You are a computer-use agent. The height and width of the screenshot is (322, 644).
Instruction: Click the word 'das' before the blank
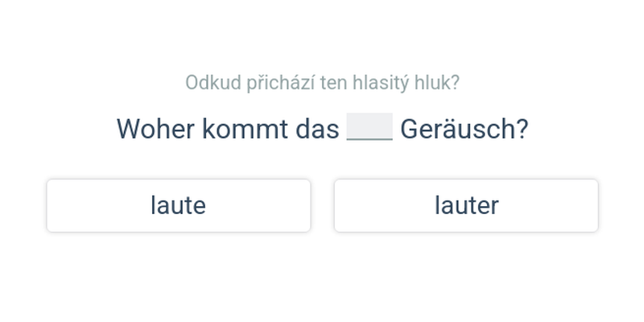(x=316, y=129)
